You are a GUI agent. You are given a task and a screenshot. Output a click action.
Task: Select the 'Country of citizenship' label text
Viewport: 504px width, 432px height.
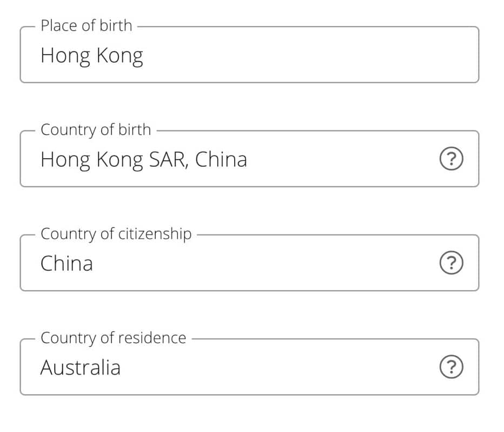[x=116, y=234]
